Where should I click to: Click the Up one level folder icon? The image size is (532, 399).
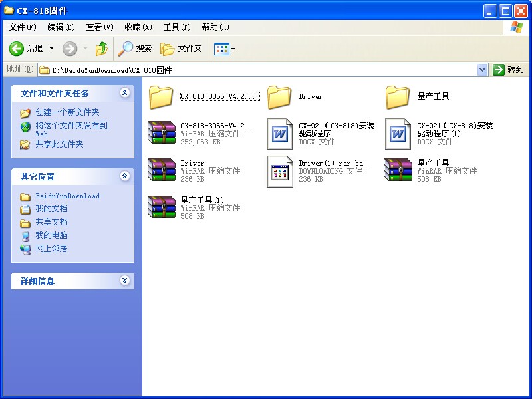(102, 49)
